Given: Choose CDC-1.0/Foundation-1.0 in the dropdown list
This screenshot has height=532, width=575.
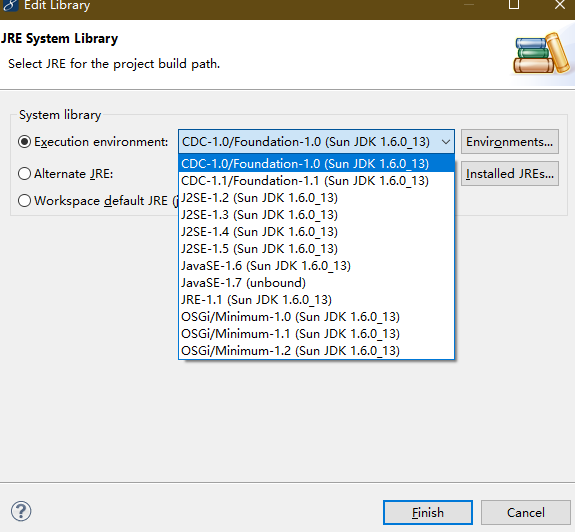Looking at the screenshot, I should click(316, 164).
